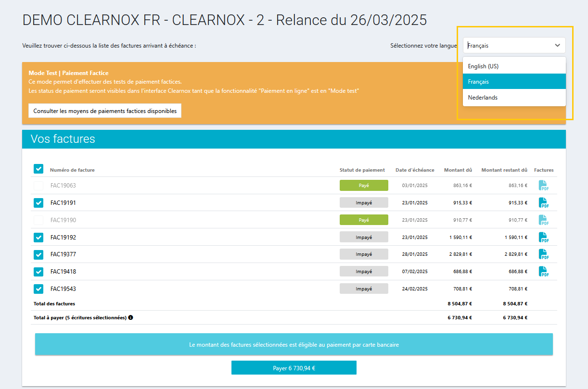The image size is (588, 389).
Task: Open PDF icon for invoice FAC19190
Action: point(543,220)
